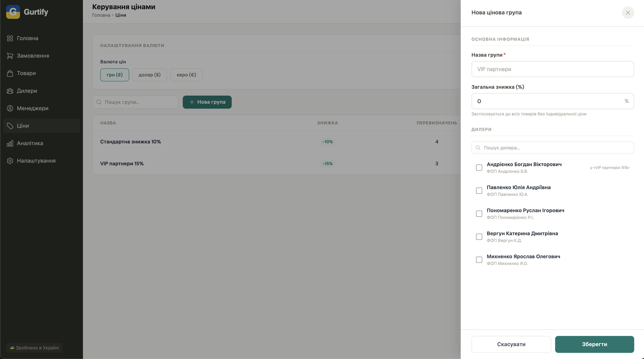This screenshot has height=359, width=644.
Task: Click the Загальна знижка percentage field
Action: coord(547,101)
